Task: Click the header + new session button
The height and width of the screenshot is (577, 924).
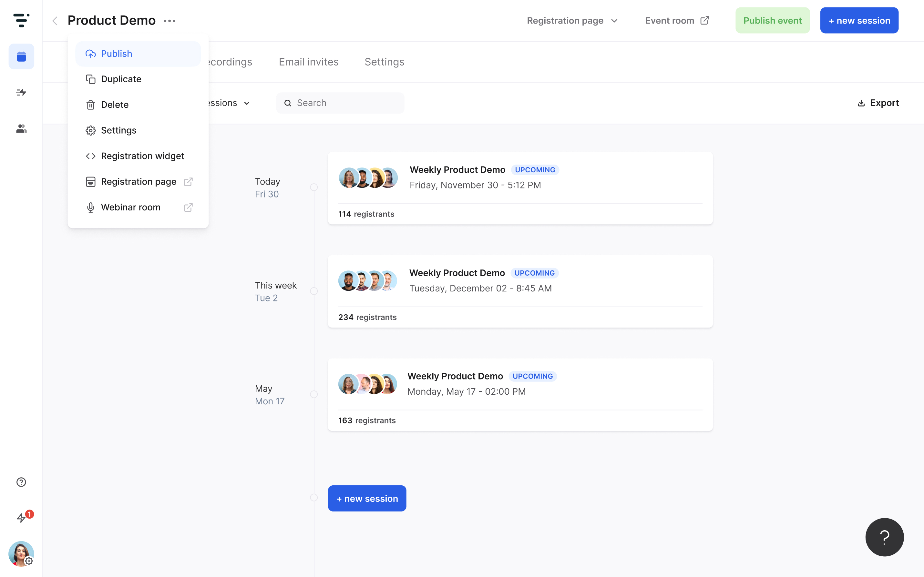Action: [x=859, y=21]
